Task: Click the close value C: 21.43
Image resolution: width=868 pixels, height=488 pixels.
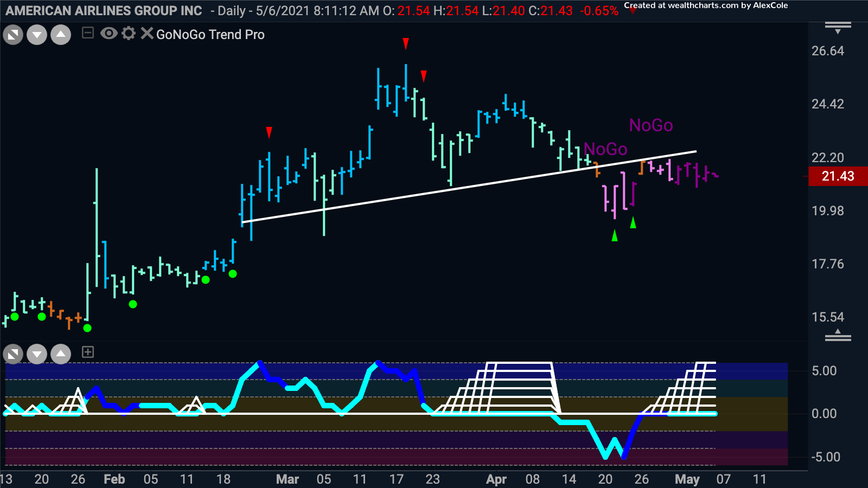Action: click(x=551, y=11)
